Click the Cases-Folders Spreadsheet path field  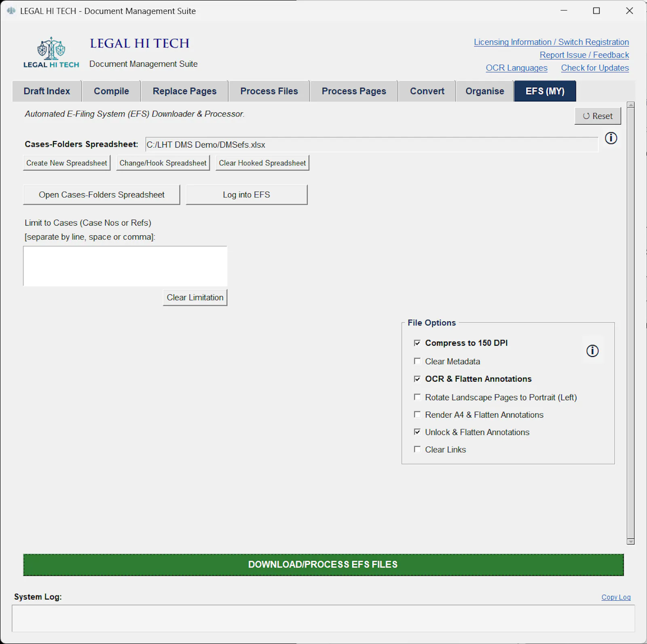point(372,145)
